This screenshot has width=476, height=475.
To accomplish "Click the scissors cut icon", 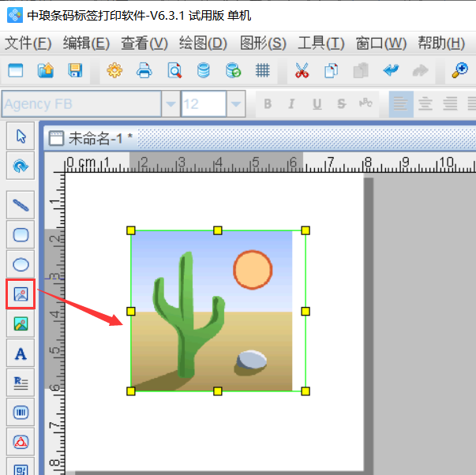I will 302,71.
